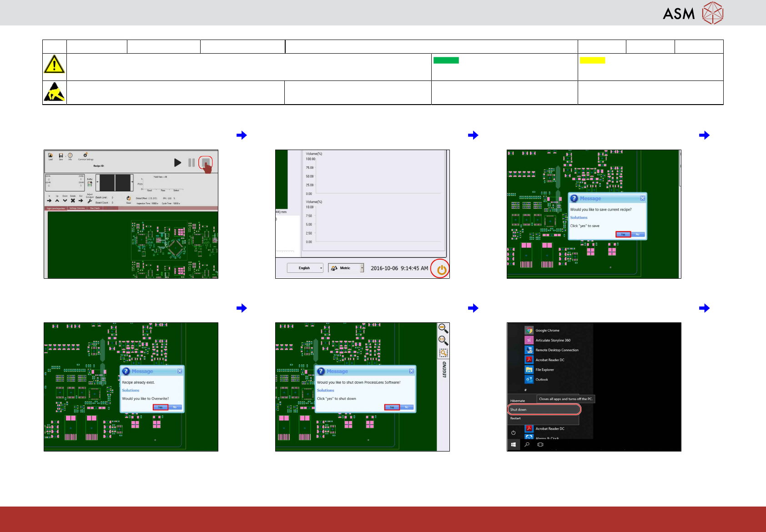Viewport: 766px width, 532px height.
Task: Choose Restart in the power menu
Action: [515, 418]
